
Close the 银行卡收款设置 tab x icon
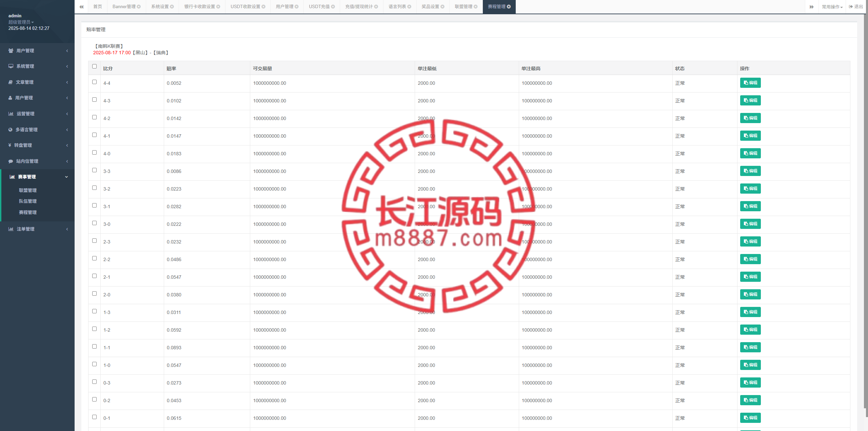(218, 7)
